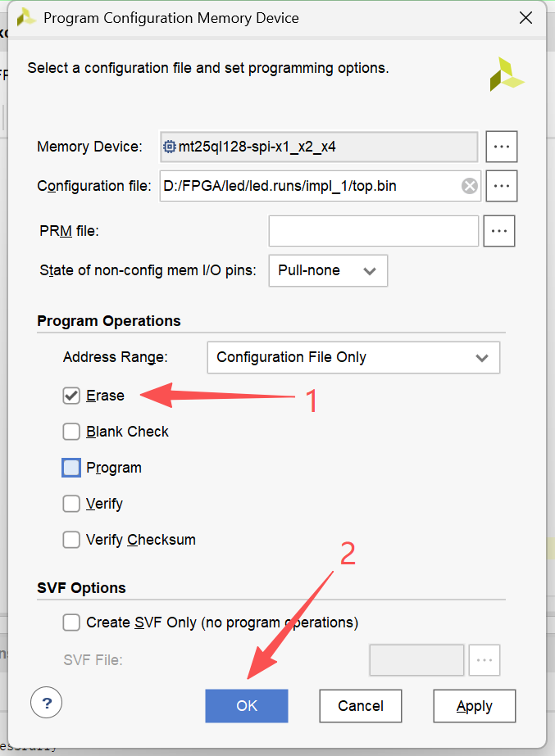Viewport: 555px width, 756px height.
Task: Click the Vivado logo in title bar
Action: (x=25, y=17)
